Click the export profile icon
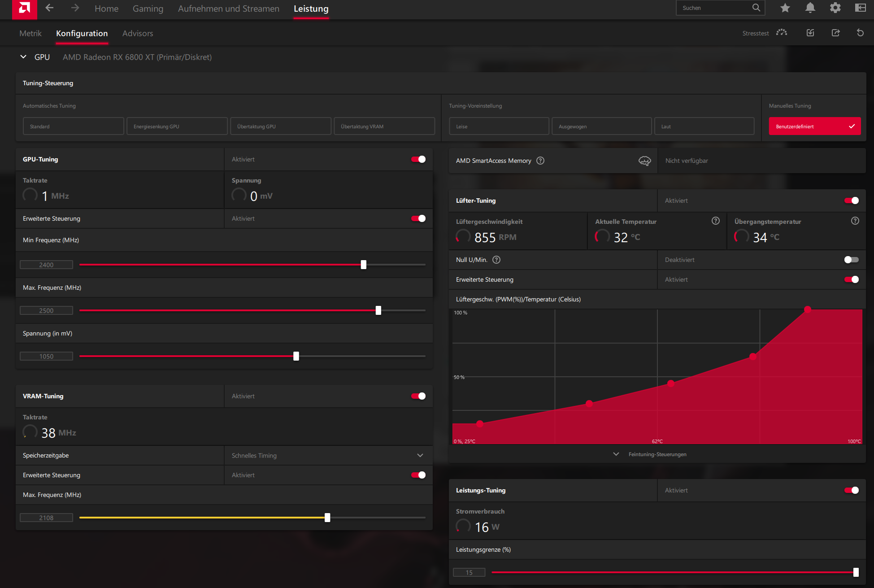Image resolution: width=874 pixels, height=588 pixels. (x=835, y=33)
